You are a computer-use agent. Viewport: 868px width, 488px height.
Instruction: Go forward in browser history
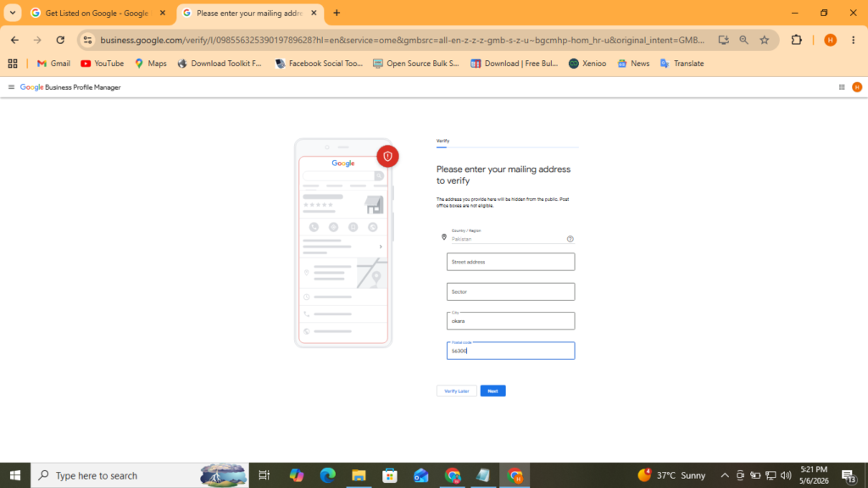pyautogui.click(x=37, y=40)
